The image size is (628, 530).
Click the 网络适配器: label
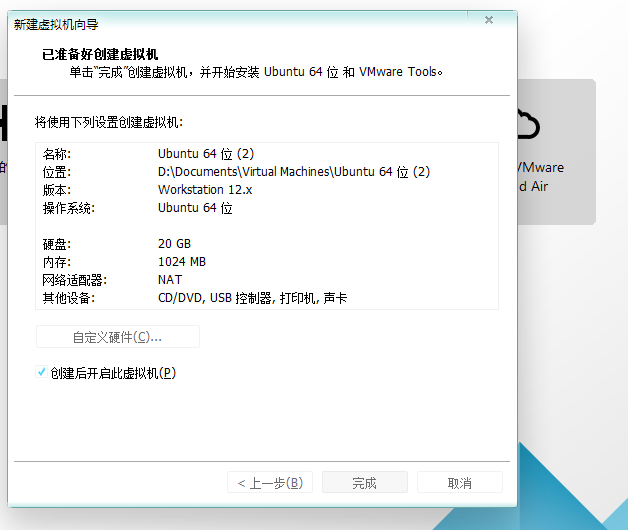(x=74, y=280)
